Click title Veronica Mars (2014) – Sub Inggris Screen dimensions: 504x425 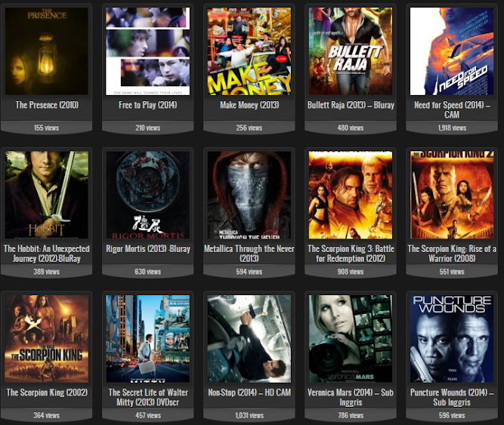pos(351,397)
